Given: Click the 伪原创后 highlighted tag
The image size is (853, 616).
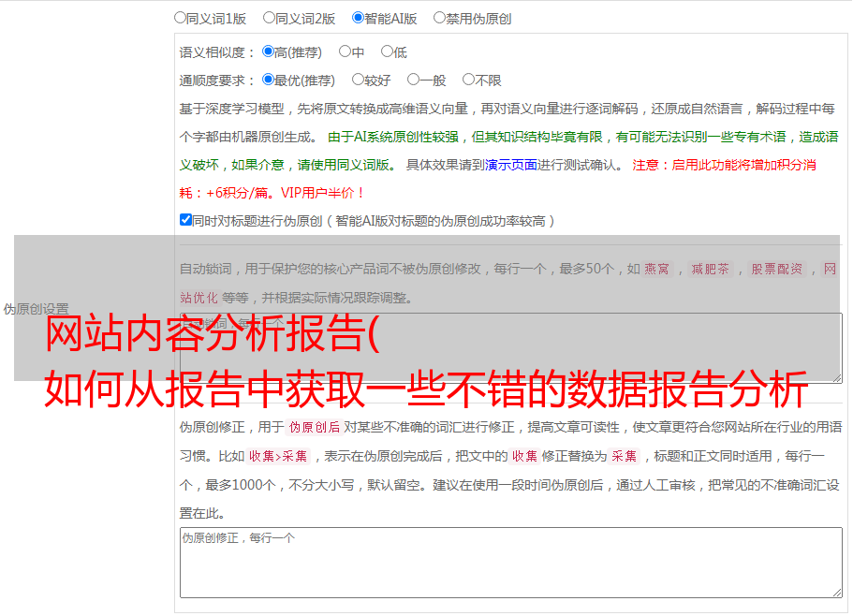Looking at the screenshot, I should click(315, 427).
